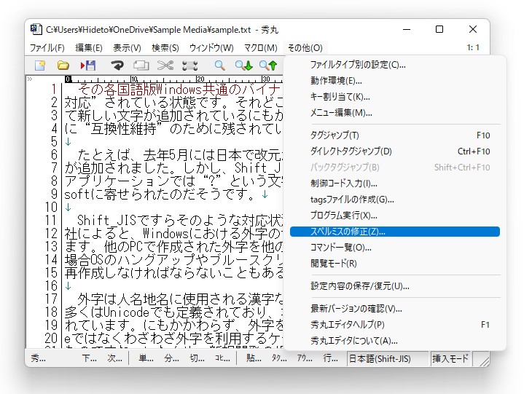Click line 11 text starting with Shift_JIS
This screenshot has width=532, height=394.
(180, 221)
